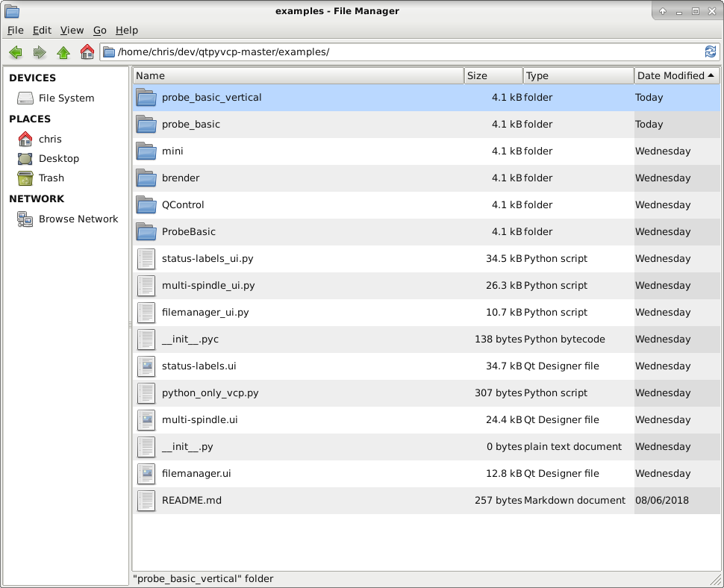Click the status bar folder description text
The height and width of the screenshot is (588, 724).
(x=203, y=579)
